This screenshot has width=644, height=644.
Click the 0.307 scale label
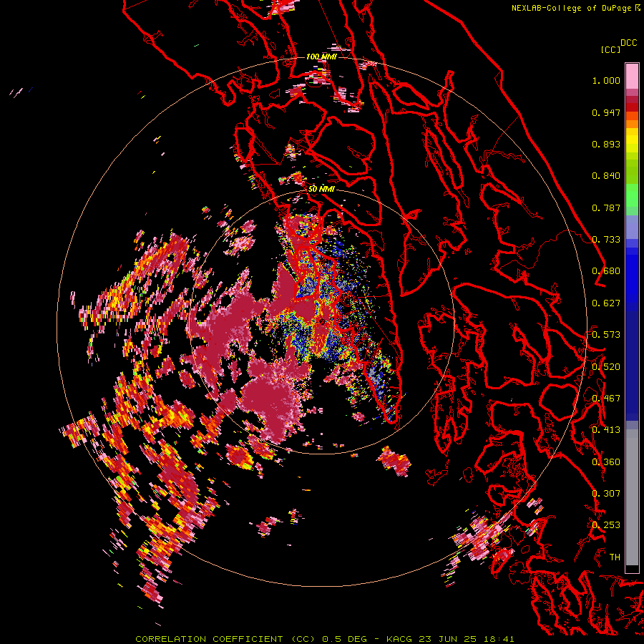click(x=606, y=494)
